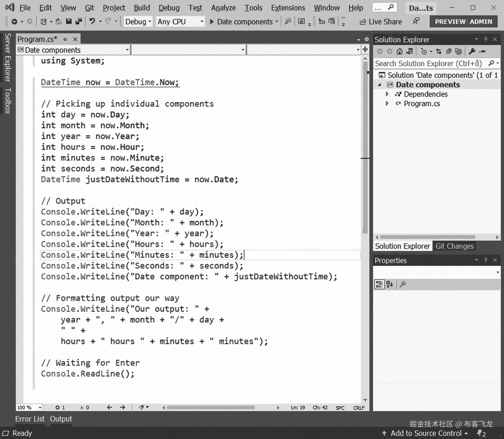Open the Toolbox side tab

tap(8, 100)
